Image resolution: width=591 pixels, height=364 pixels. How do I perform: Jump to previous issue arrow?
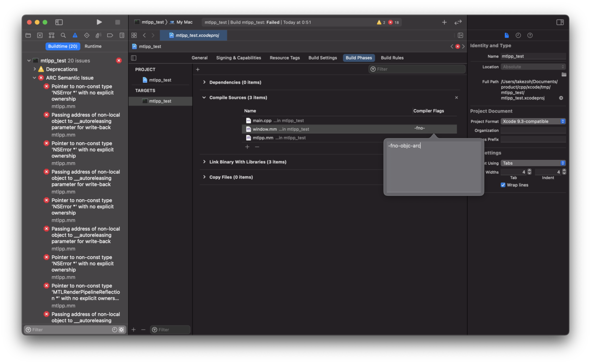click(452, 46)
